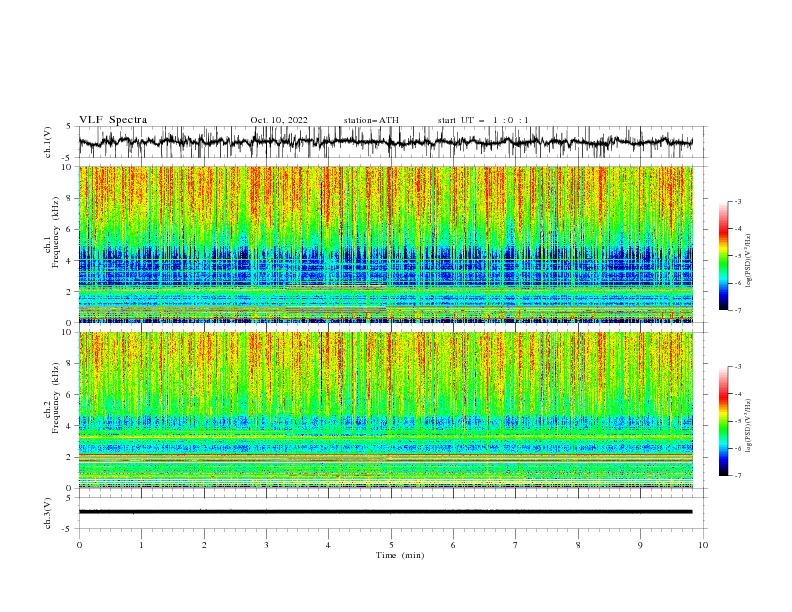This screenshot has width=792, height=612.
Task: Click time axis tick label "4"
Action: (328, 545)
